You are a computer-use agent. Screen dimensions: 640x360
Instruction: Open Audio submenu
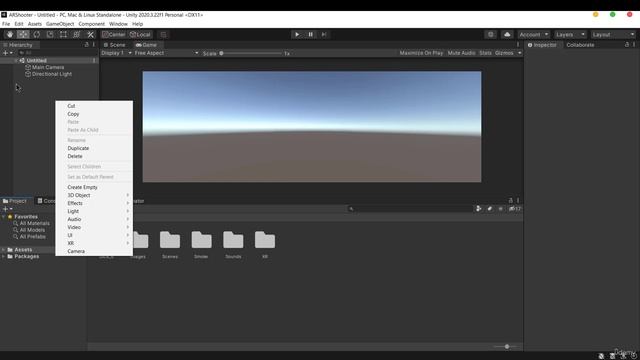point(94,219)
